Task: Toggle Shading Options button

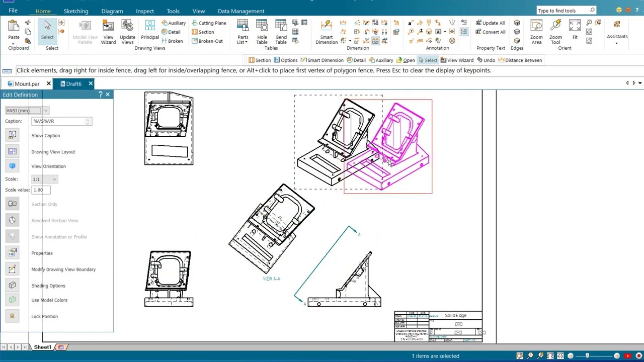Action: click(13, 286)
